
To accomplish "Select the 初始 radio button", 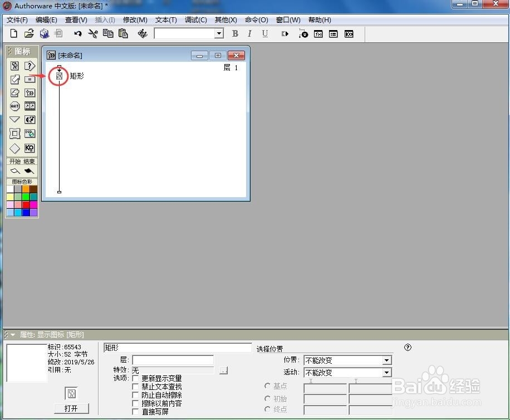I will (267, 398).
